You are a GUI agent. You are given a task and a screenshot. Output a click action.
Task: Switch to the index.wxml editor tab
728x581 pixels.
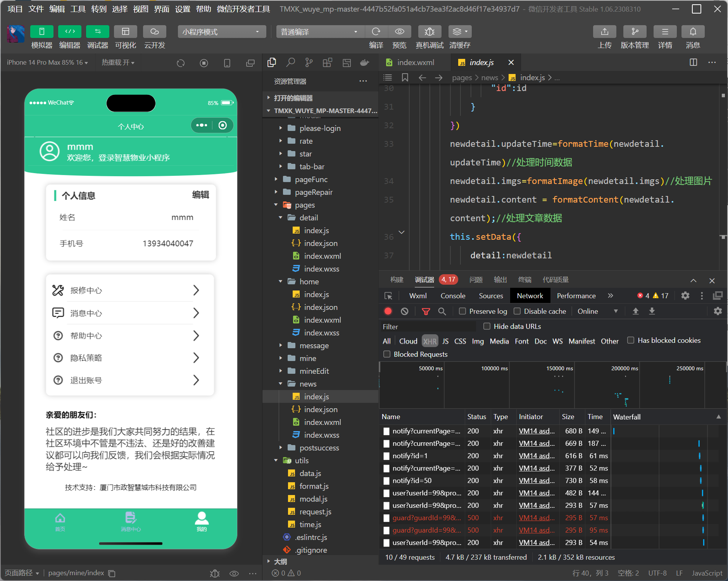point(415,62)
